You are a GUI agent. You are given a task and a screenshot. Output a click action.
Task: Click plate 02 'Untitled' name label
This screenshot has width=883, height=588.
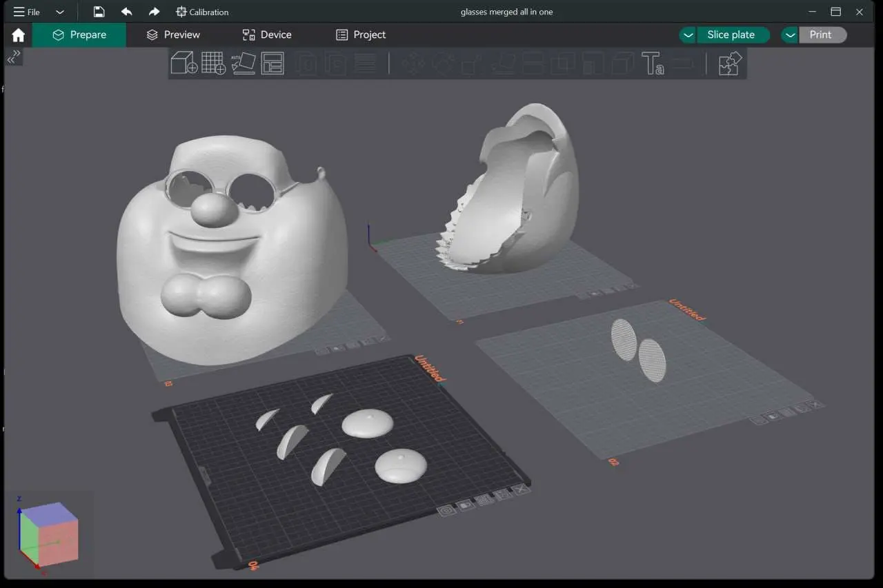point(688,310)
